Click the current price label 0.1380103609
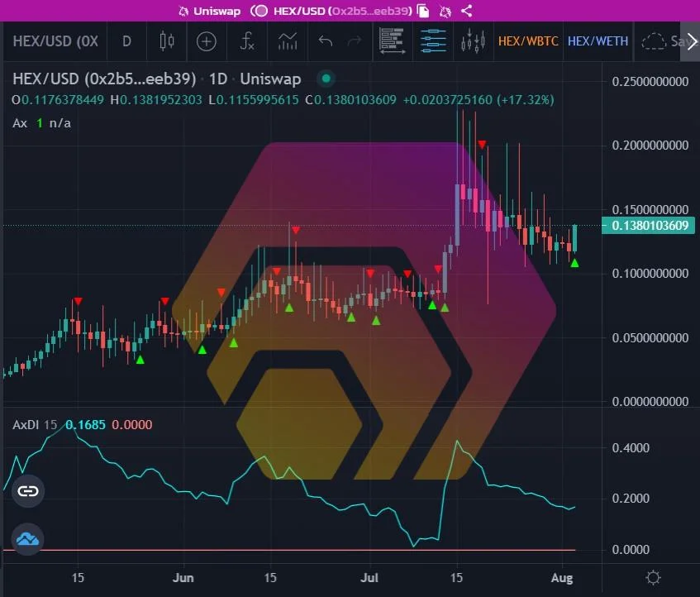 pos(648,226)
